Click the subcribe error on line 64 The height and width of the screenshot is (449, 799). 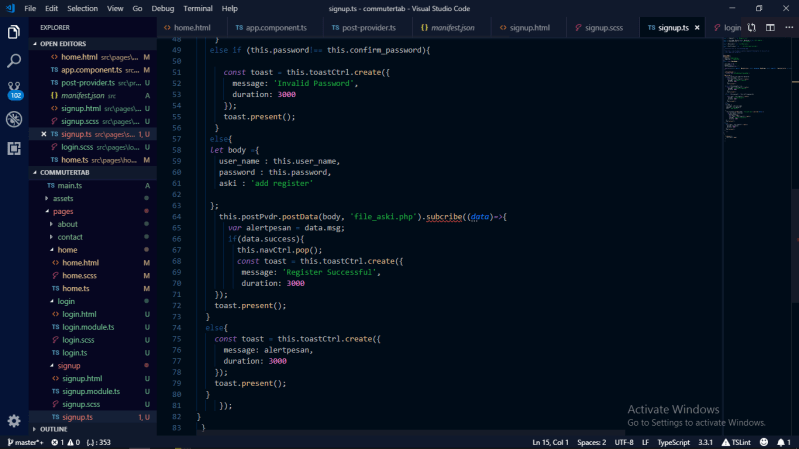click(444, 217)
